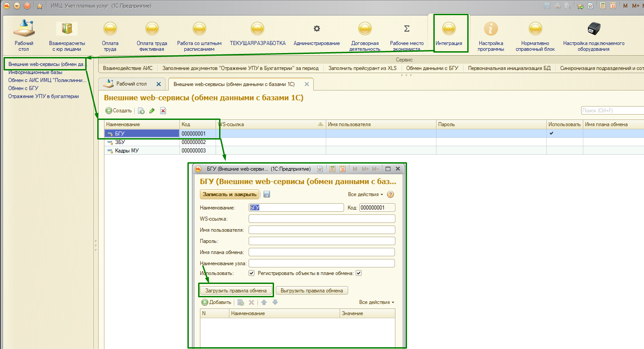Click the WS-ссылка input field
Screen dimensions: 644x349
tap(322, 218)
